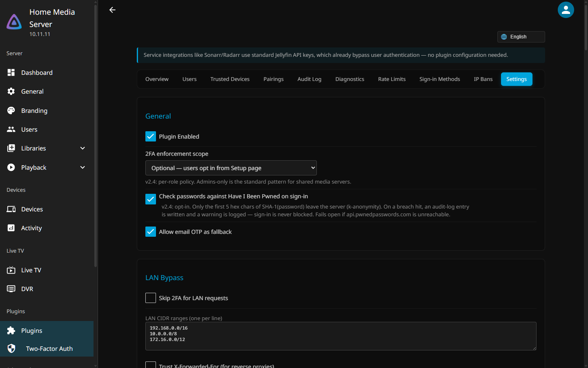Image resolution: width=588 pixels, height=368 pixels.
Task: Click the globe icon beside English
Action: click(x=504, y=37)
